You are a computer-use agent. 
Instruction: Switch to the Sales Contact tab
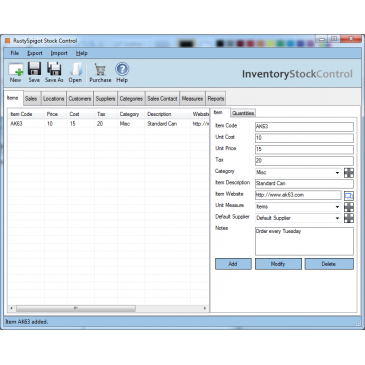point(162,99)
